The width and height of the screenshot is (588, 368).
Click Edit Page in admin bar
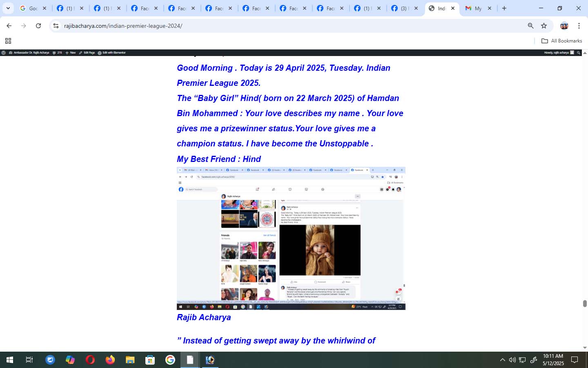(x=87, y=53)
